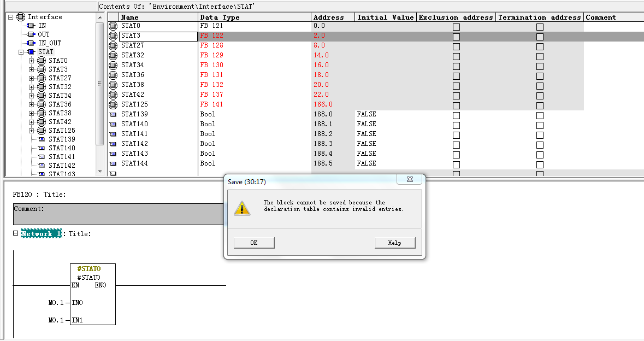Click the Address column header

[333, 17]
